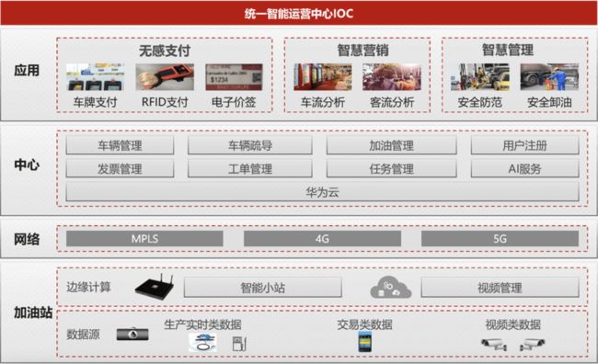Click the AI服务 button

tap(524, 168)
